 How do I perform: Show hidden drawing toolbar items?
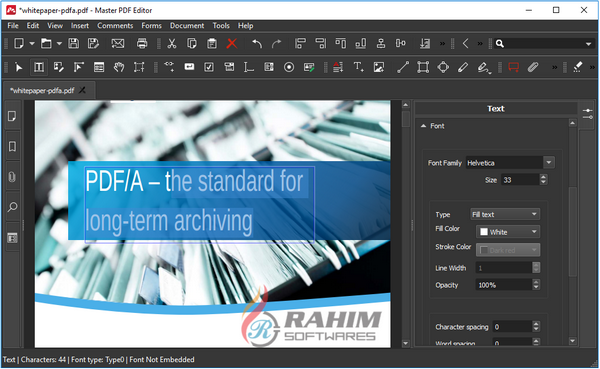point(554,68)
